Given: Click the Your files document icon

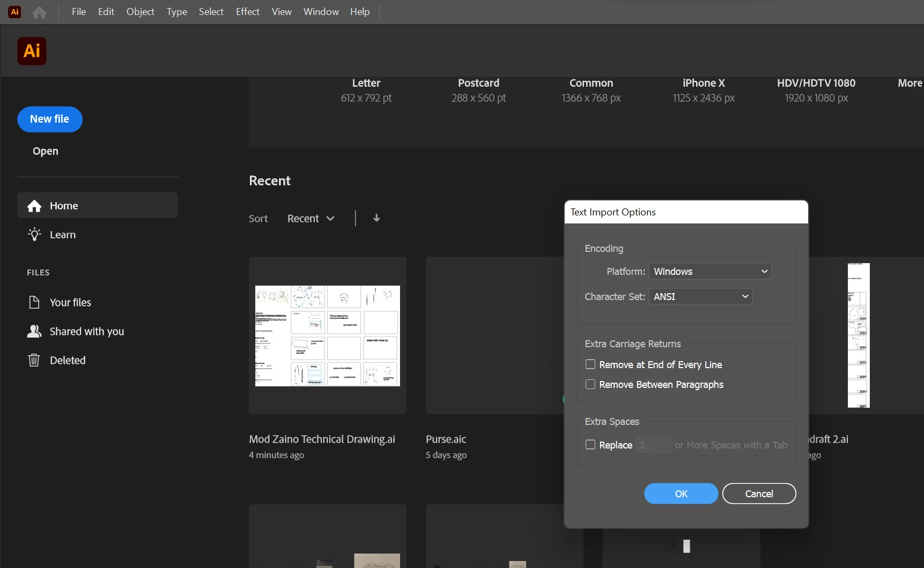Looking at the screenshot, I should (34, 302).
